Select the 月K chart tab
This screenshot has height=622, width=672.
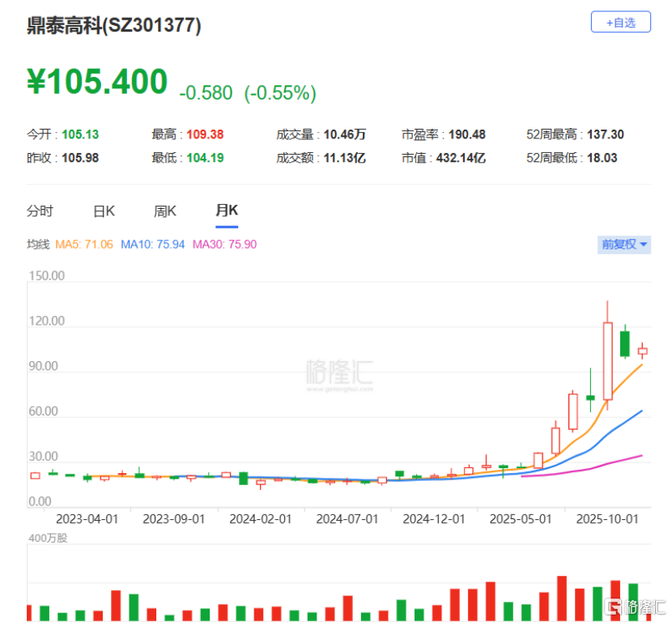pyautogui.click(x=227, y=211)
